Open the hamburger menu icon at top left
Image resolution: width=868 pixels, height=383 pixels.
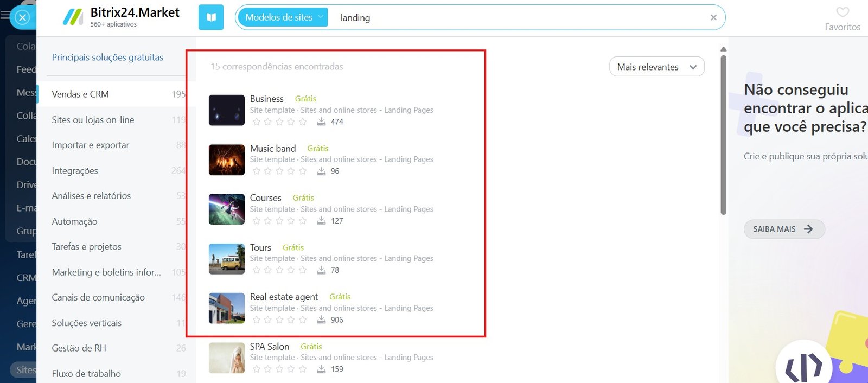(5, 15)
